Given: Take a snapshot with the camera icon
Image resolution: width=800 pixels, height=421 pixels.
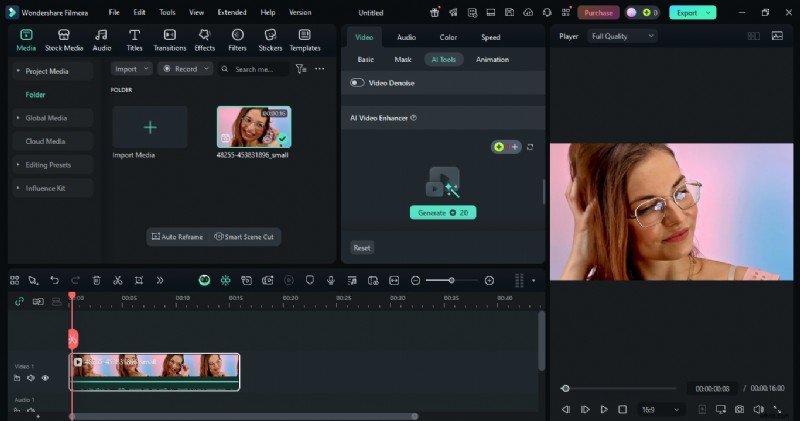Looking at the screenshot, I should (739, 409).
